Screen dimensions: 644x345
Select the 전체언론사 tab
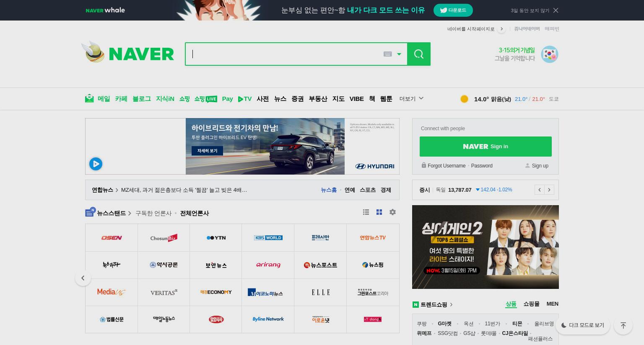tap(195, 213)
